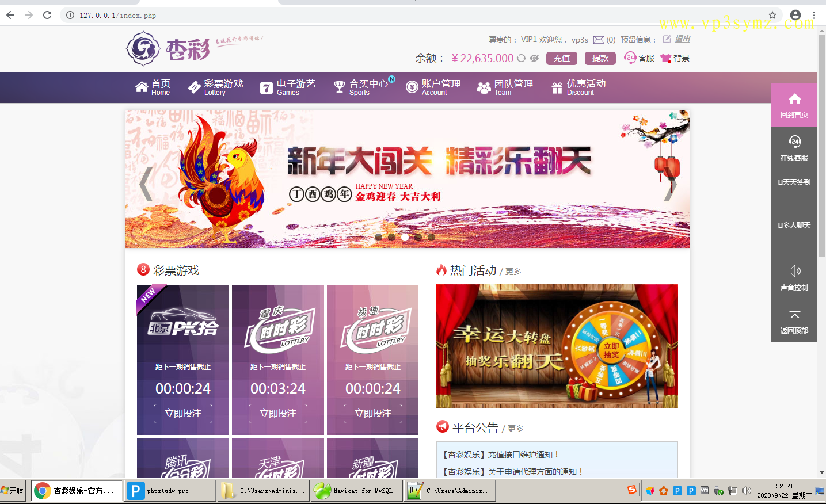This screenshot has height=504, width=826.
Task: Open the 优惠活动 Discount menu
Action: tap(578, 87)
